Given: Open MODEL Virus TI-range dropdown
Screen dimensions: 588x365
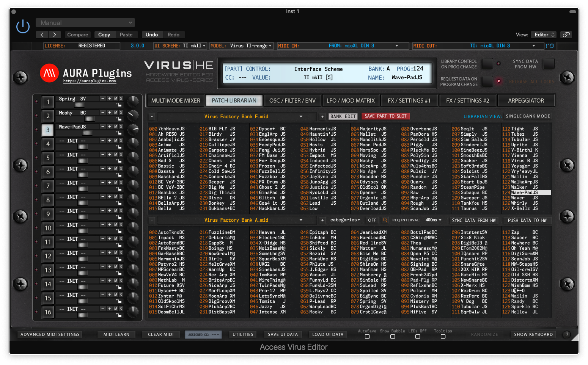Looking at the screenshot, I should [241, 46].
